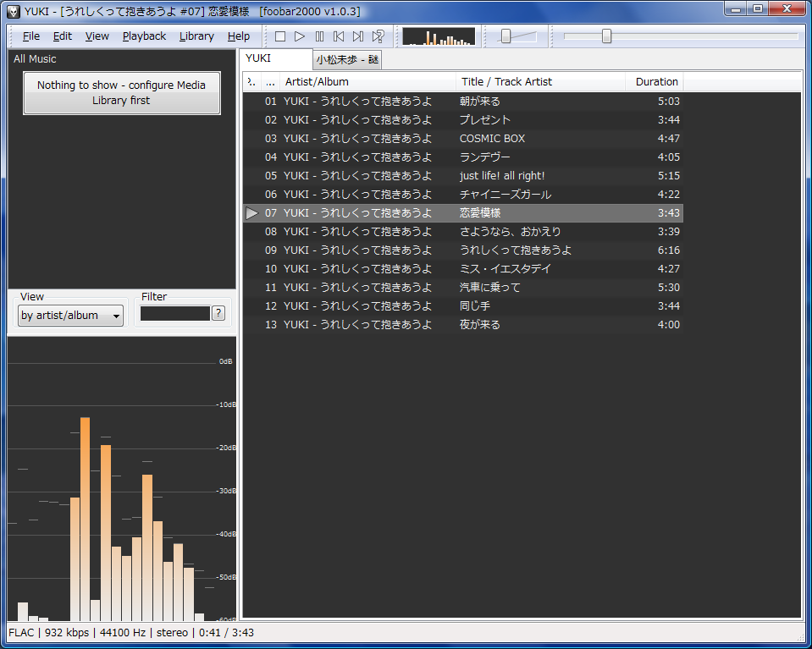Click the playing indicator column header
This screenshot has width=812, height=649.
(252, 82)
